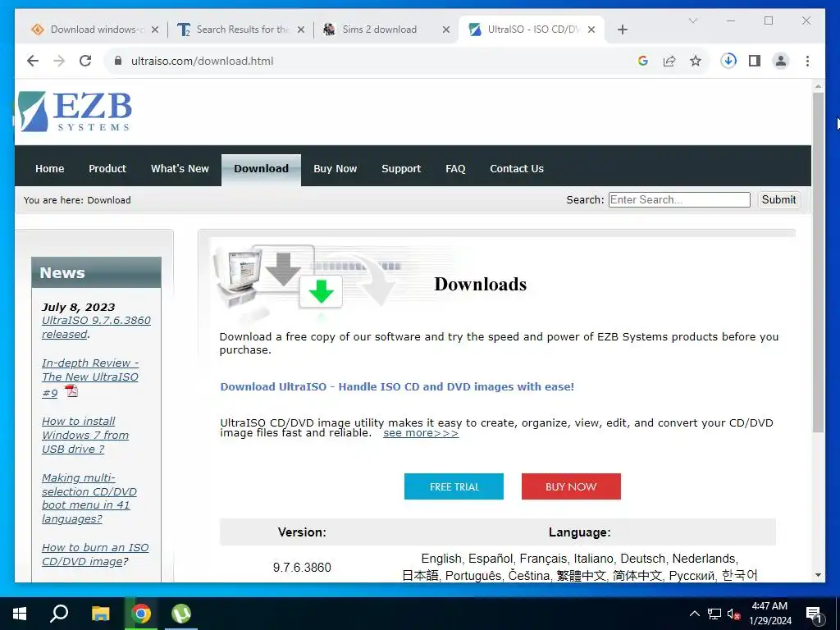Screen dimensions: 840x630
Task: Open the Contact Us menu item
Action: tap(517, 169)
